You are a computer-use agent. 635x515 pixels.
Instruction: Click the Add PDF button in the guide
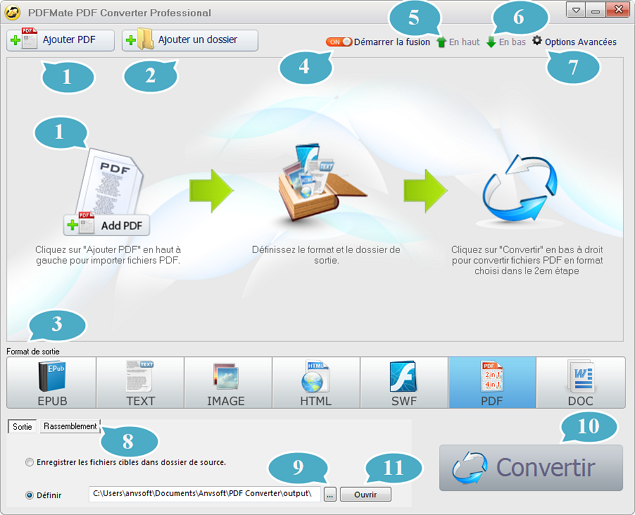click(x=107, y=225)
